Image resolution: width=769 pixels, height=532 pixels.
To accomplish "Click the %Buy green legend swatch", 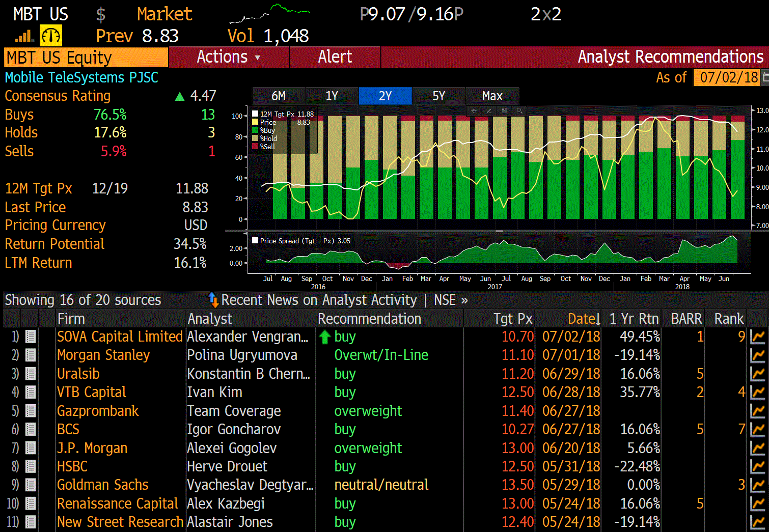I will [256, 130].
